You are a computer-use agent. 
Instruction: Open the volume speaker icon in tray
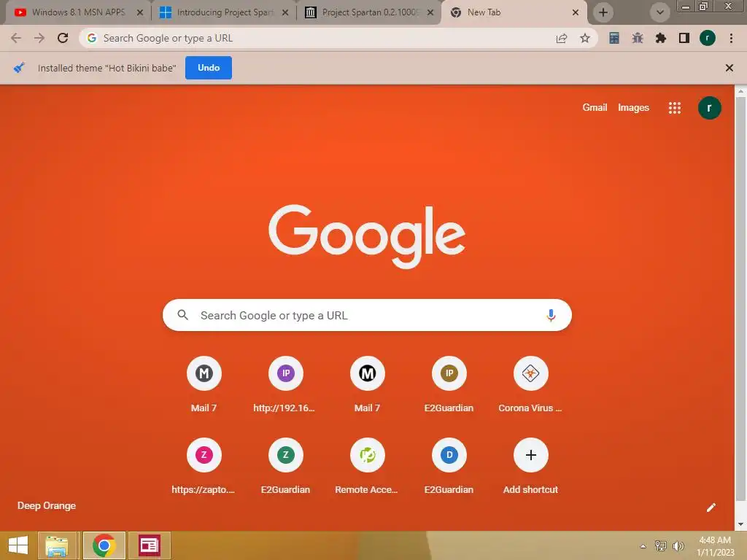tap(678, 545)
